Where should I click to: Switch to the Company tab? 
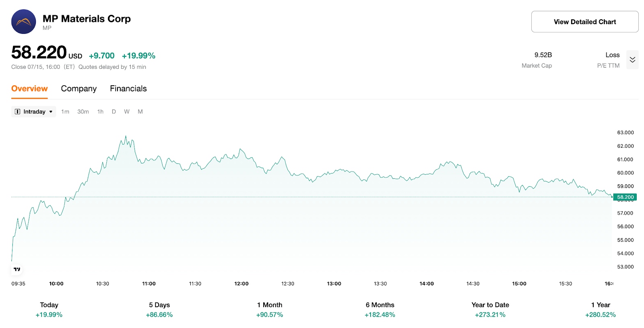[78, 89]
